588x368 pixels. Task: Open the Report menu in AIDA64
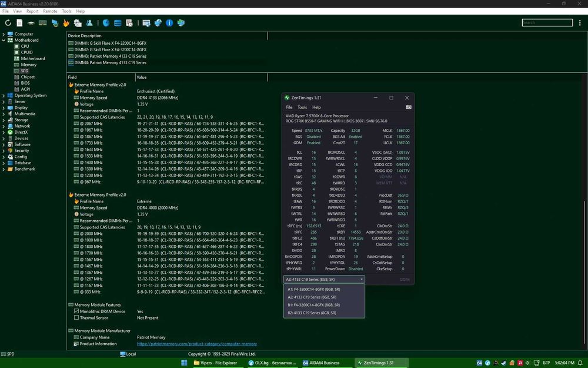point(32,11)
